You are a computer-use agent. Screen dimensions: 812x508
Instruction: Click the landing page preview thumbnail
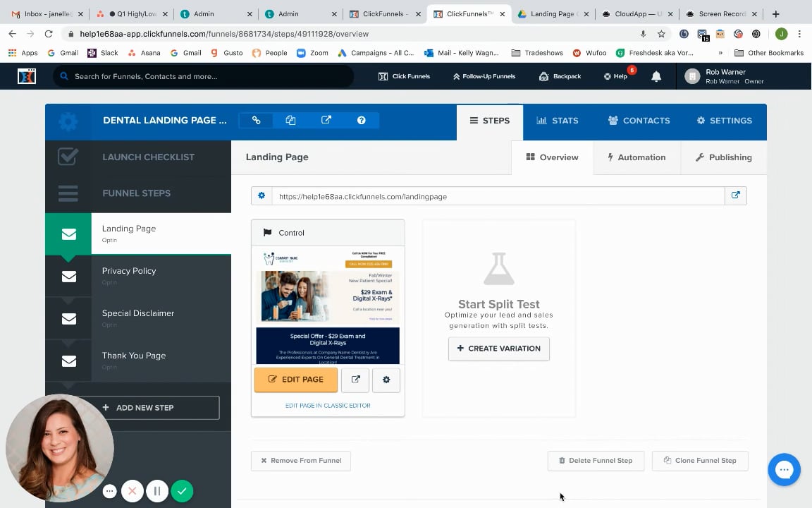tap(328, 306)
